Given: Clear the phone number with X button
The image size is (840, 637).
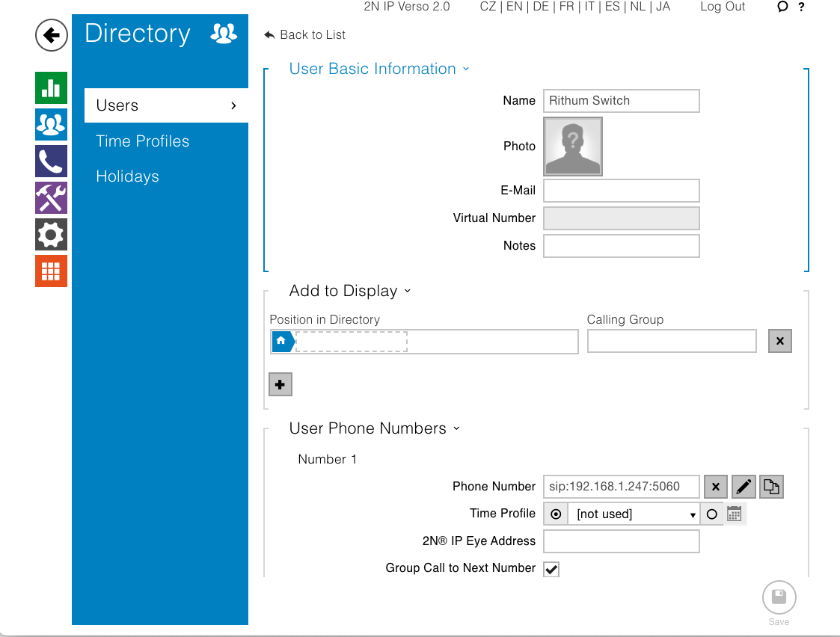Looking at the screenshot, I should click(716, 487).
